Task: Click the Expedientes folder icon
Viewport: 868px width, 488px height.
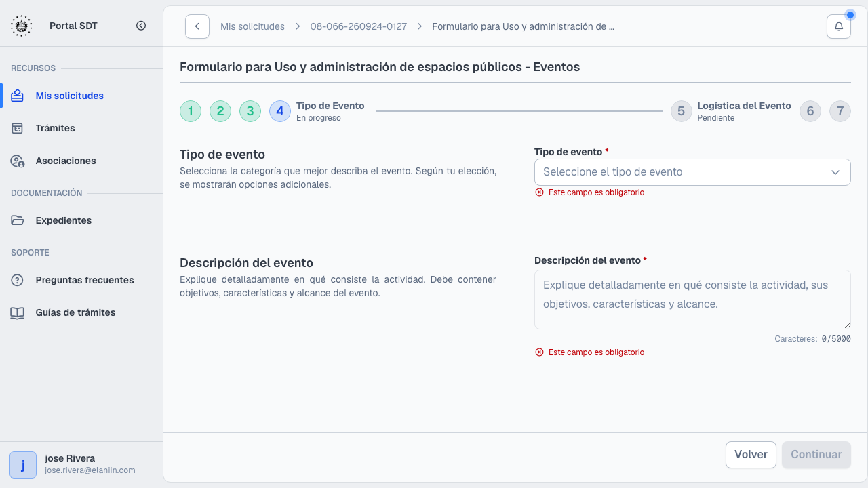Action: coord(18,220)
